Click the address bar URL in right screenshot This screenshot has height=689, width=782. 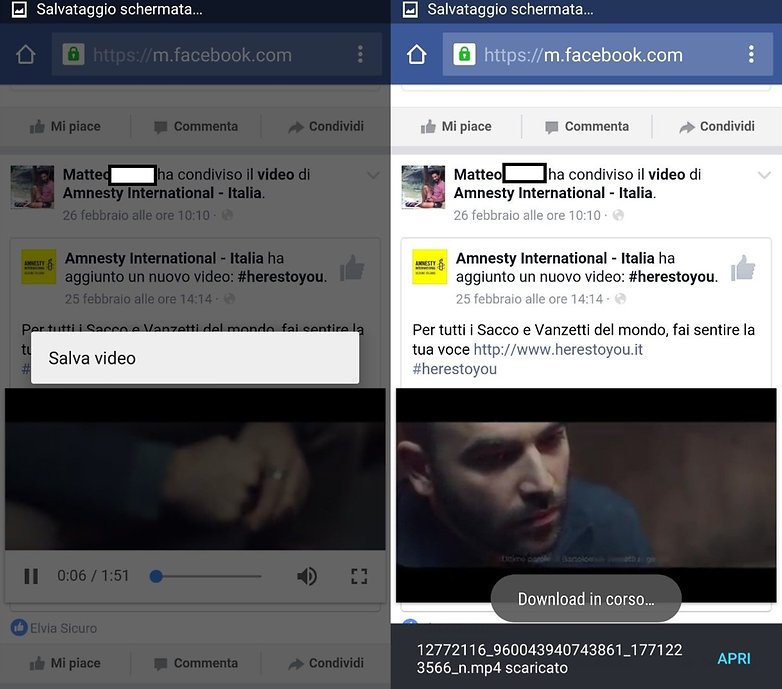click(583, 55)
